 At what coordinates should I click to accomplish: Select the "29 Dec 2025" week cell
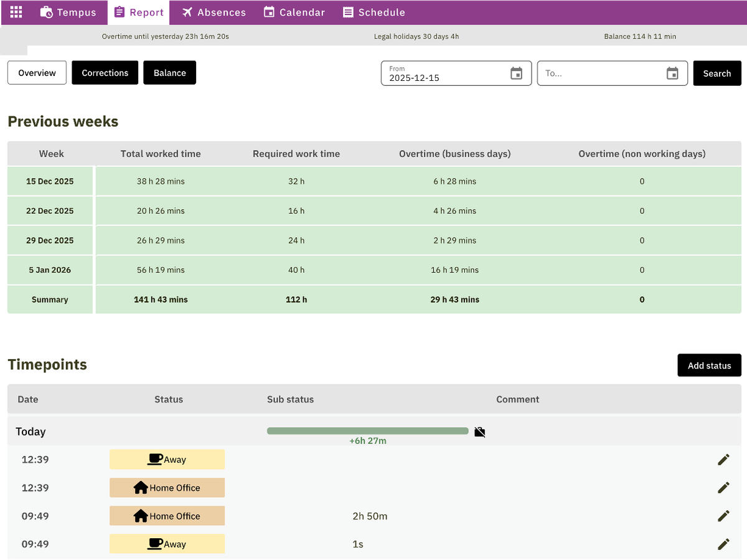(x=50, y=240)
